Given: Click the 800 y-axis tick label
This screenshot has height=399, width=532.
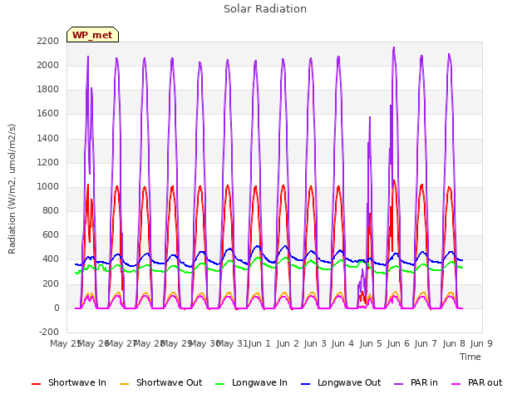Looking at the screenshot, I should click(52, 210).
